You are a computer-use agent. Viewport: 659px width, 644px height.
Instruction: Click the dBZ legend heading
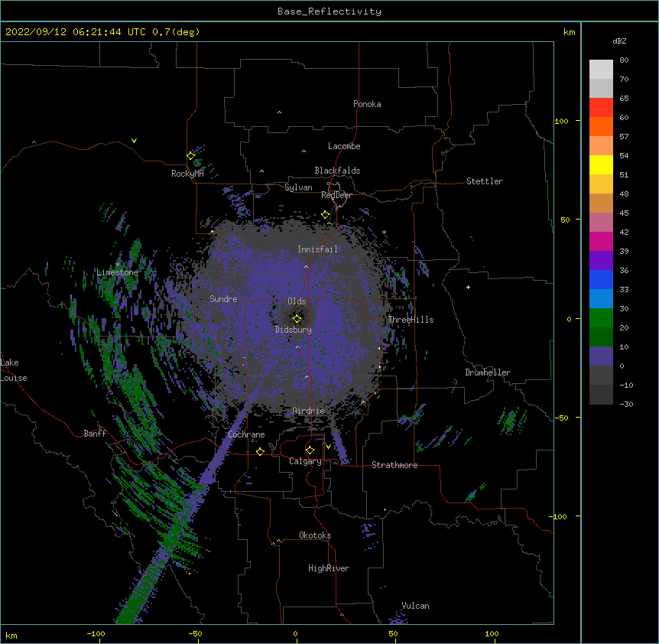click(619, 41)
